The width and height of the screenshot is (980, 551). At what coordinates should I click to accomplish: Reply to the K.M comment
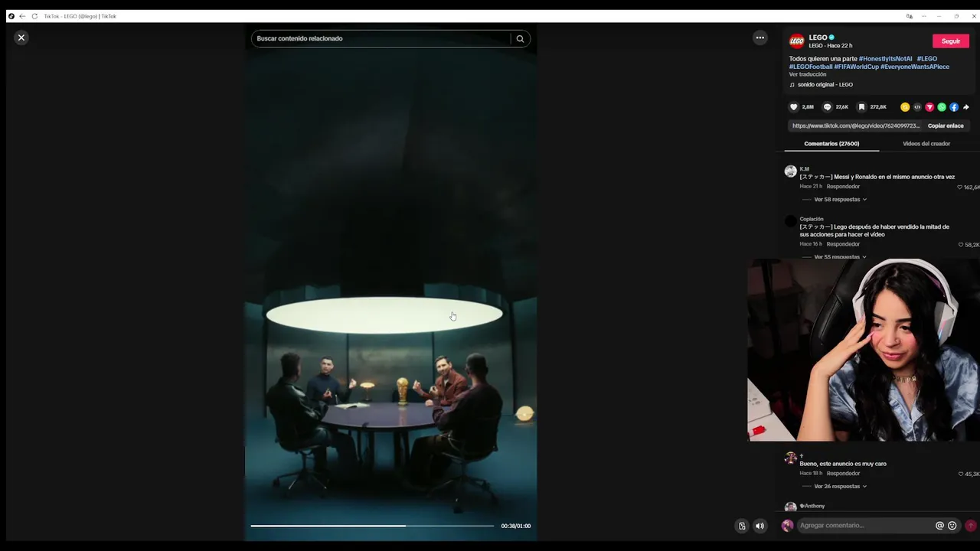843,187
